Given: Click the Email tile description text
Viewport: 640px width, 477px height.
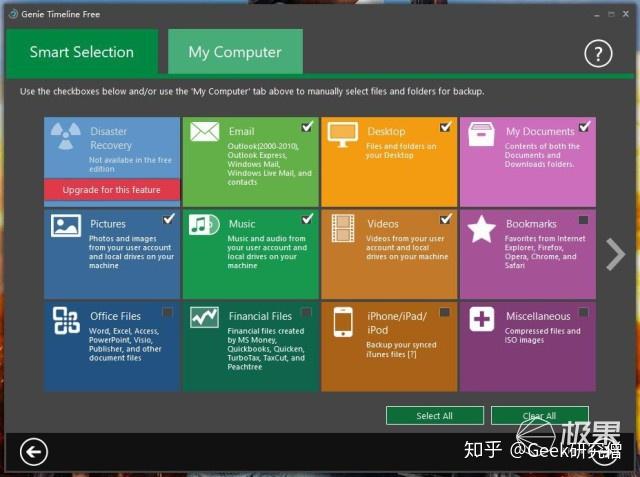Looking at the screenshot, I should tap(269, 164).
